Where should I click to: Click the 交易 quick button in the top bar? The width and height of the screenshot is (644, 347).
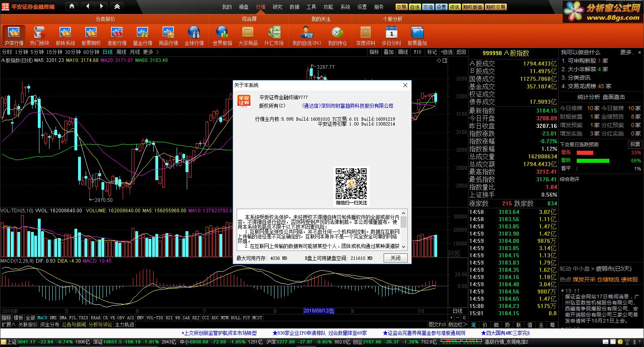(401, 7)
